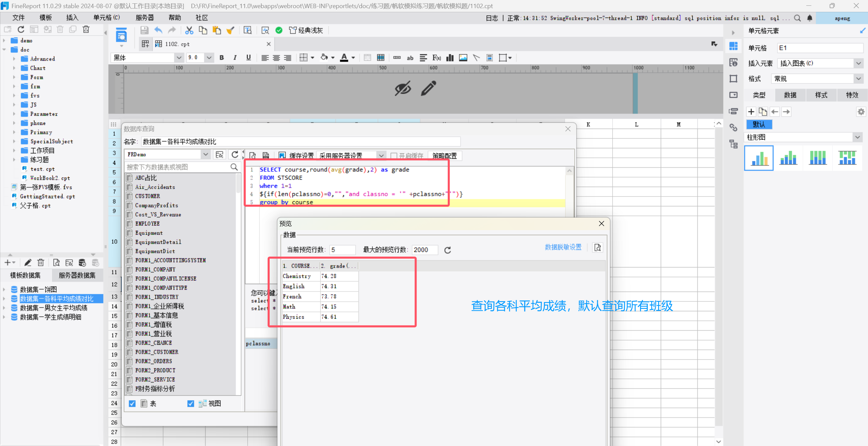Open the FRDemo database dropdown
This screenshot has height=446, width=868.
point(205,154)
